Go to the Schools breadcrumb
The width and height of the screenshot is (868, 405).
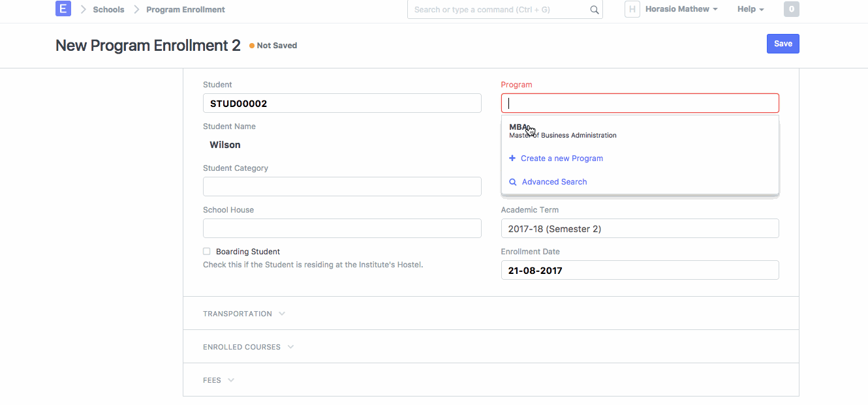click(x=108, y=10)
